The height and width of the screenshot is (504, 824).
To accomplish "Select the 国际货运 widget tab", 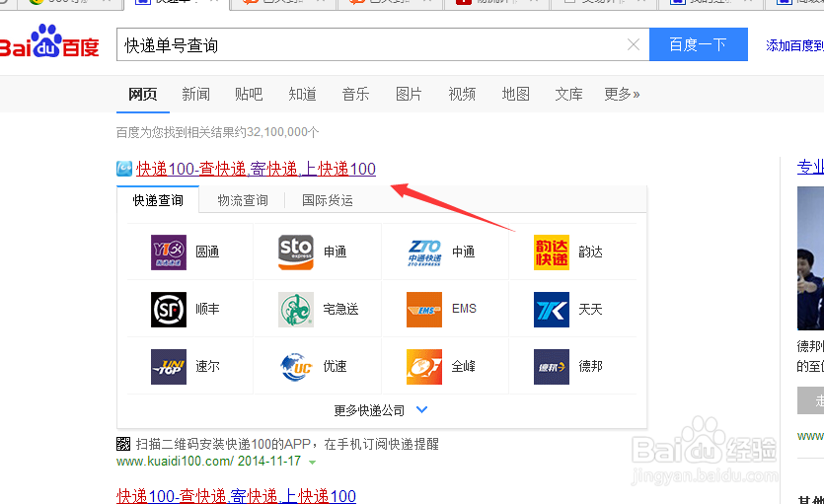I will (x=327, y=200).
